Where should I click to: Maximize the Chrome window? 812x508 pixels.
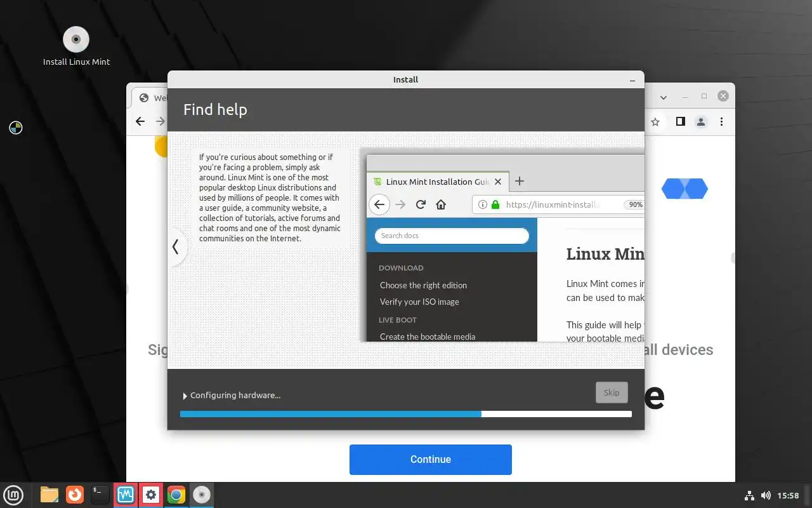(704, 97)
